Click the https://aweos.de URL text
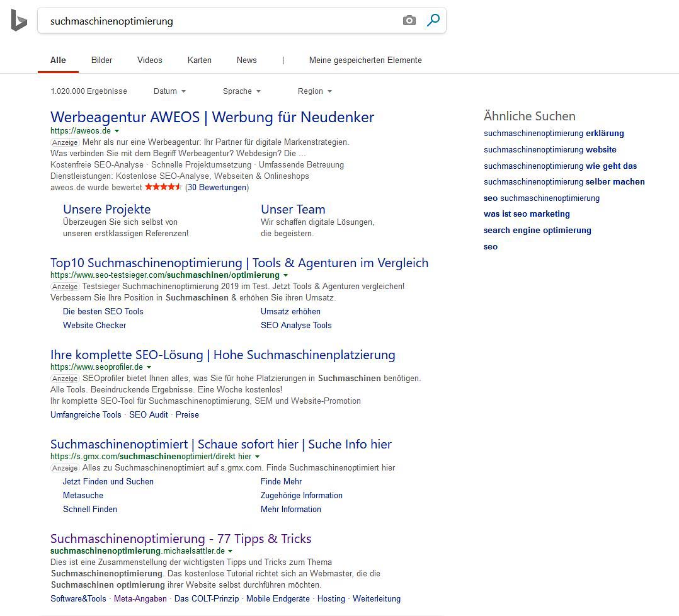The image size is (679, 616). (81, 131)
